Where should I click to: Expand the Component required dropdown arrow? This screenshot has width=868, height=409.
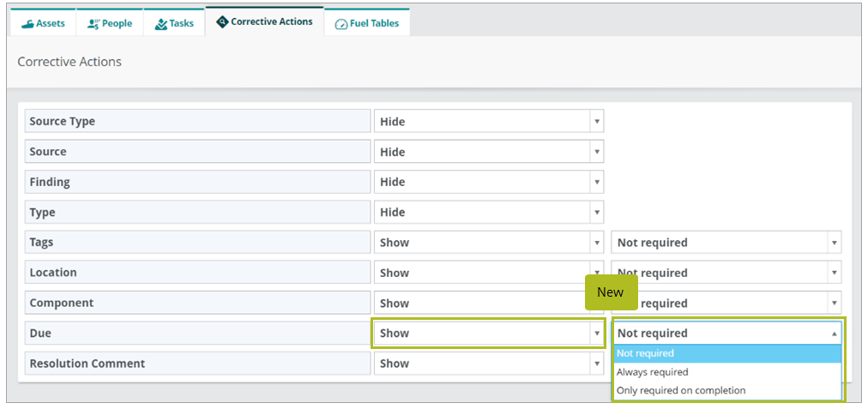[x=834, y=304]
